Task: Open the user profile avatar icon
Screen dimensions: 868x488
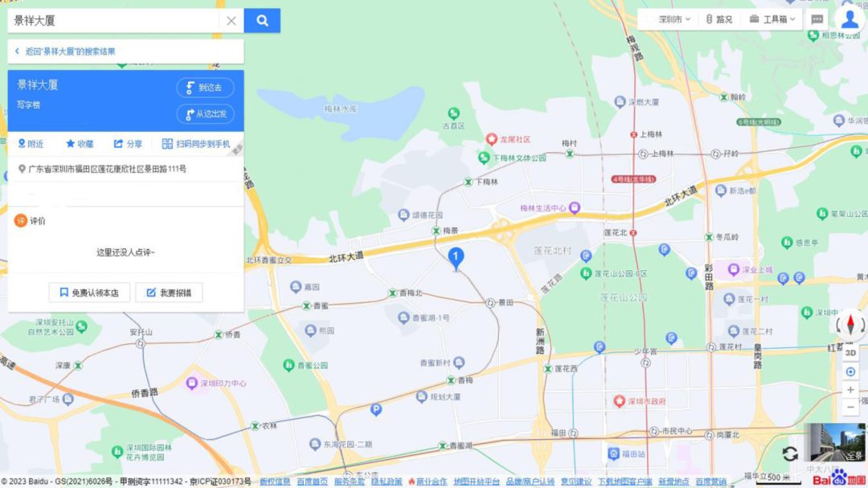Action: tap(850, 18)
